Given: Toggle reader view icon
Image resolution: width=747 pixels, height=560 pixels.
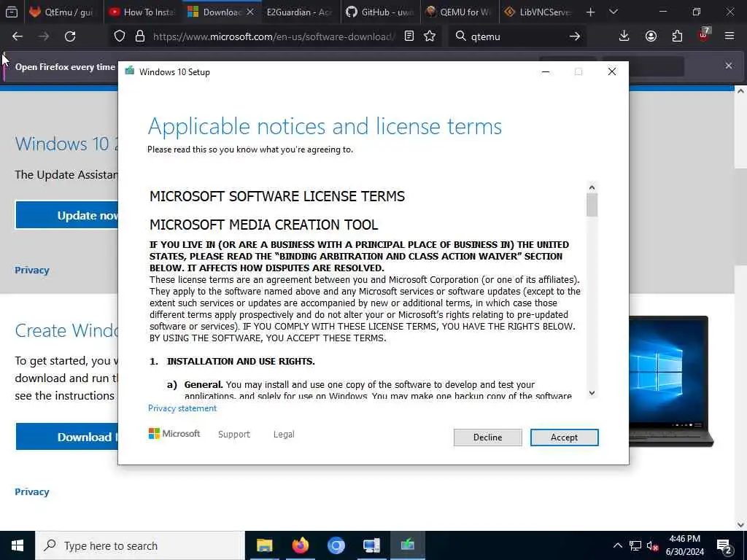Looking at the screenshot, I should 409,36.
